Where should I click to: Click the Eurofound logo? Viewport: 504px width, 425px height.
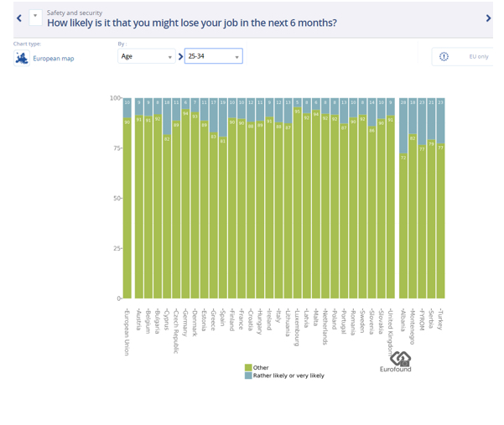(x=396, y=362)
